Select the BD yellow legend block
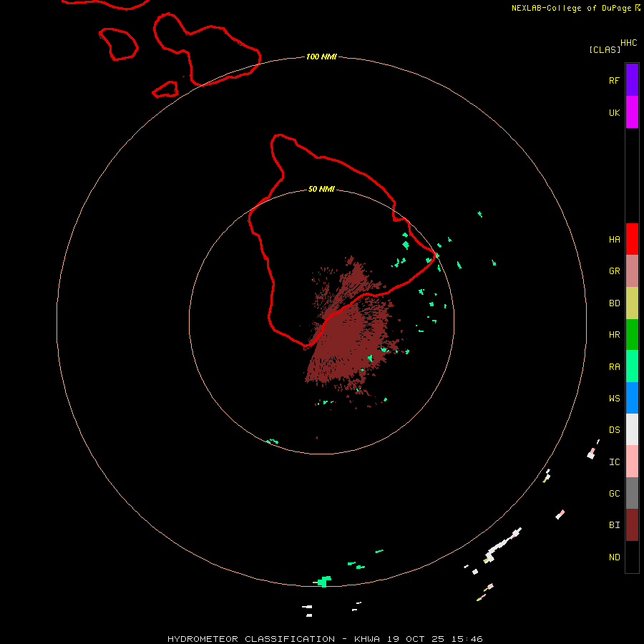 632,303
